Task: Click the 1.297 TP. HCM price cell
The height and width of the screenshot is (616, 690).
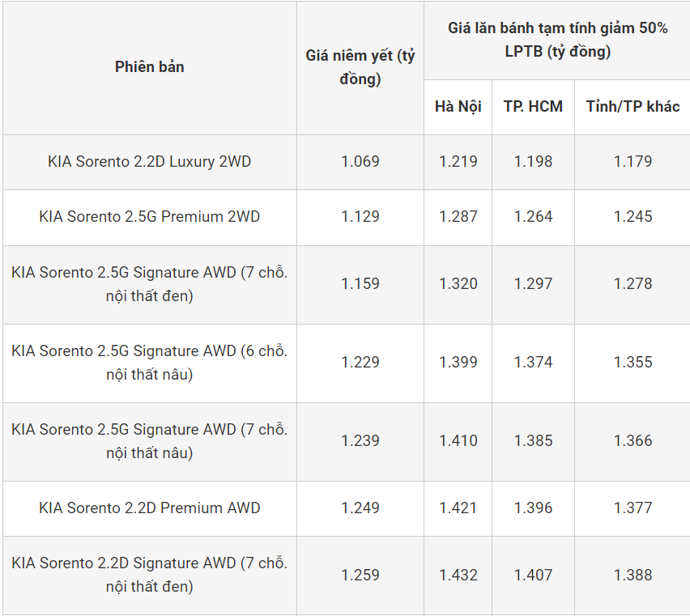Action: [x=533, y=283]
